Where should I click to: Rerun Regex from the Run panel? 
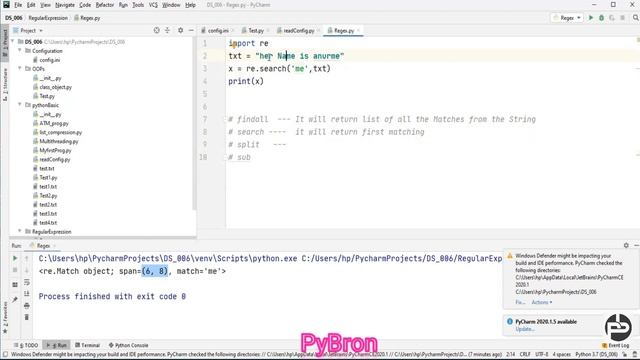[15, 258]
